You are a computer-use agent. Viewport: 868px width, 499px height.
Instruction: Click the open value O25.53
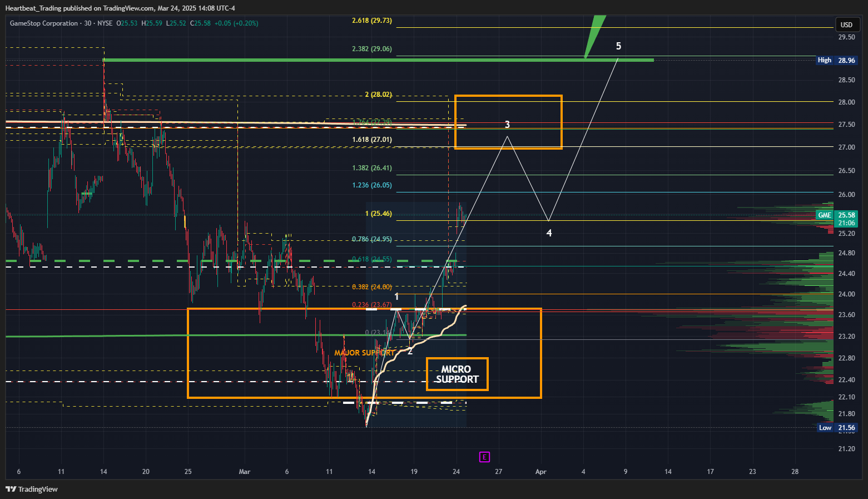[x=127, y=23]
